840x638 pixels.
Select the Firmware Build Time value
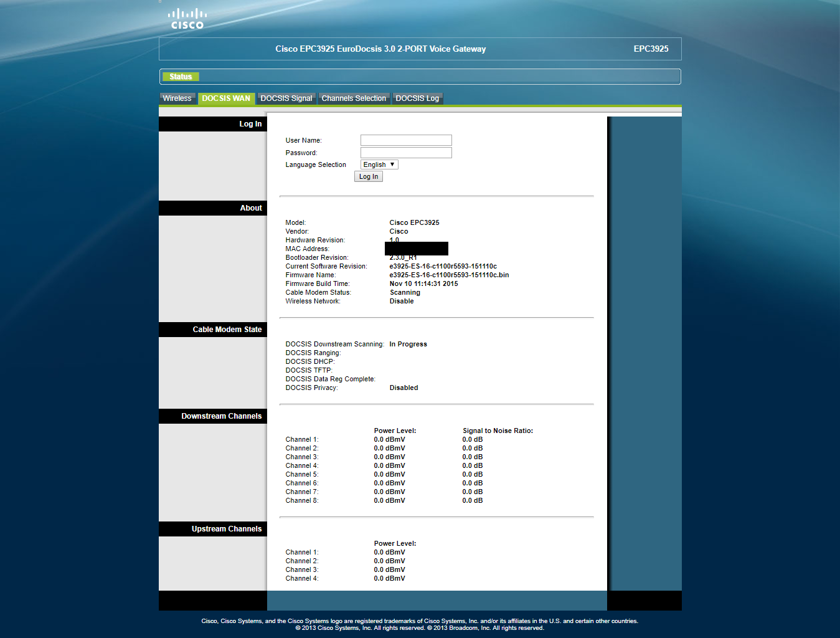click(x=423, y=283)
